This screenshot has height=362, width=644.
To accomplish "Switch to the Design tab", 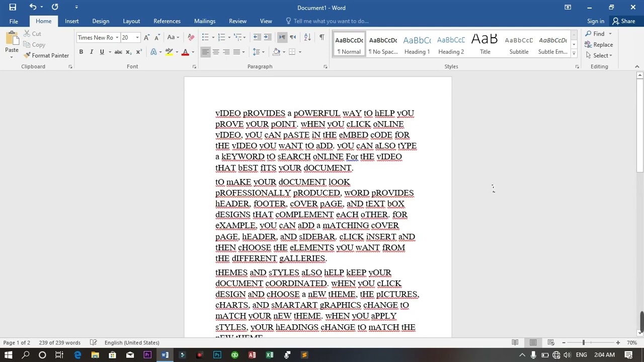I will coord(101,21).
